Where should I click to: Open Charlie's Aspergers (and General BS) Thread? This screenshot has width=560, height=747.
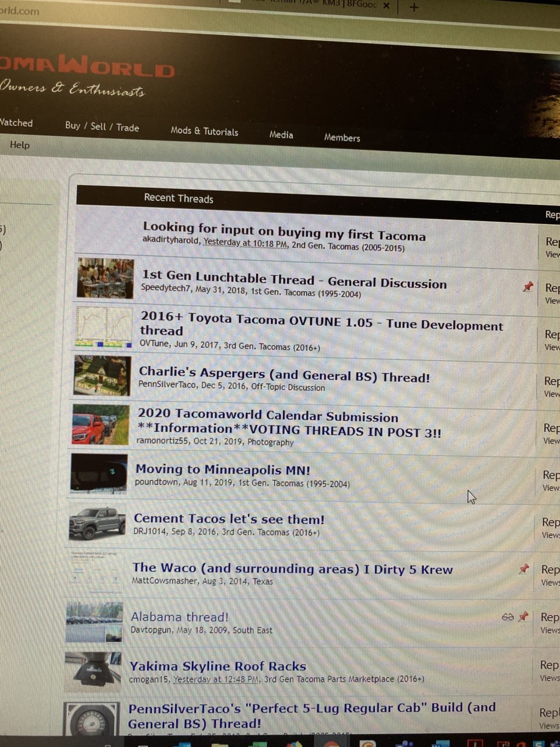pos(284,374)
